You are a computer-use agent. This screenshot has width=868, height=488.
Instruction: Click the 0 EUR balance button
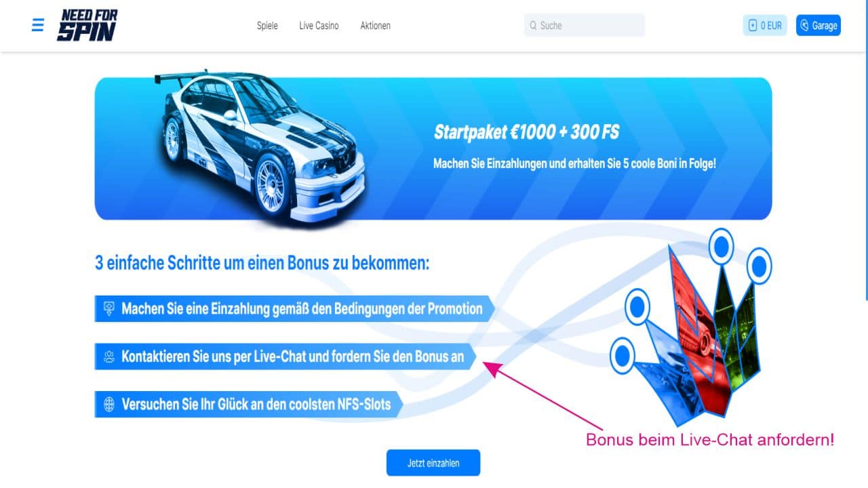[x=765, y=26]
